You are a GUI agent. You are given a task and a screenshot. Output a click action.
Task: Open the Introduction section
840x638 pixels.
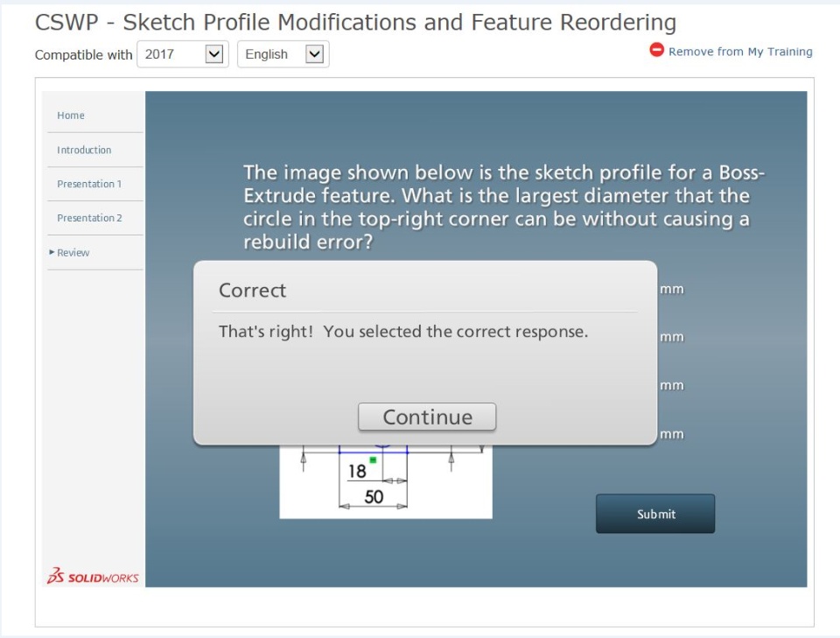tap(84, 150)
